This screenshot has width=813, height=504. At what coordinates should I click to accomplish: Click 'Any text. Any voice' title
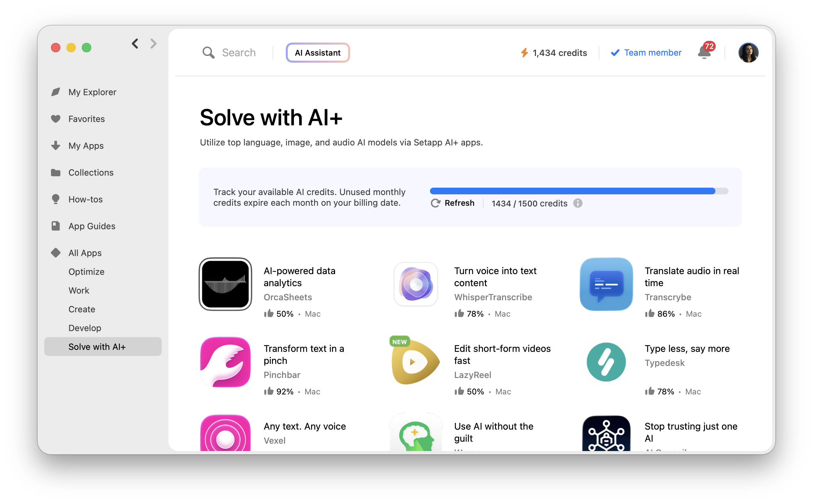point(305,426)
